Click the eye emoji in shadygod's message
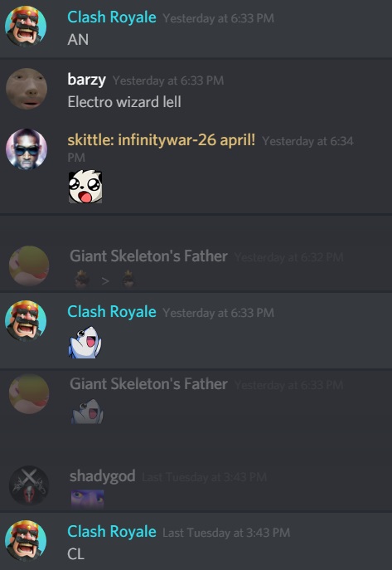Screen dimensions: 392x570 pos(88,499)
